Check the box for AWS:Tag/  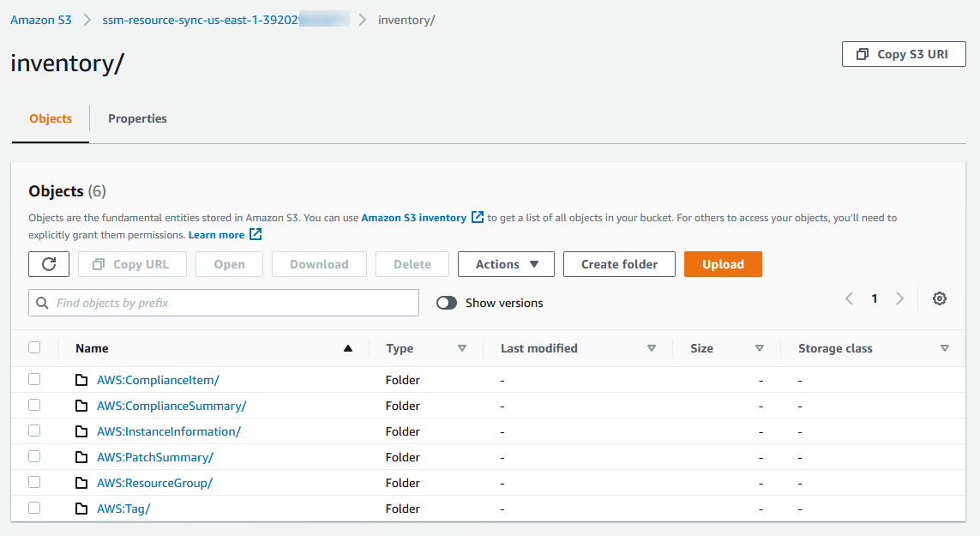34,507
